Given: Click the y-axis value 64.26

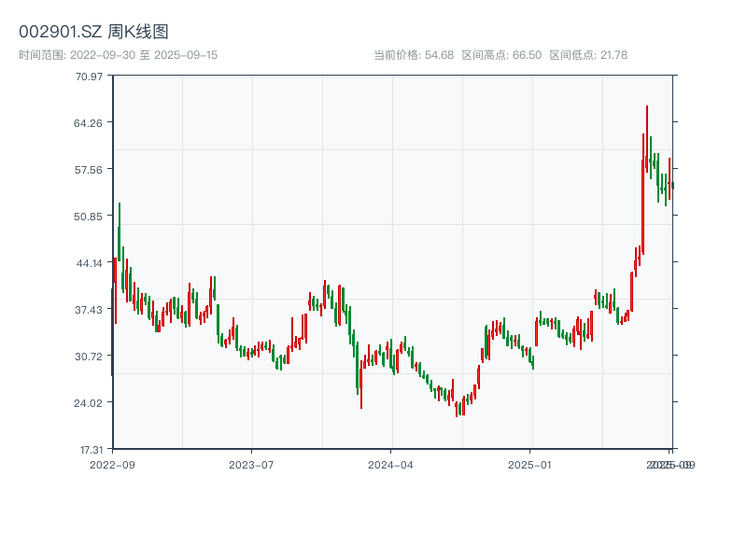Looking at the screenshot, I should 88,123.
